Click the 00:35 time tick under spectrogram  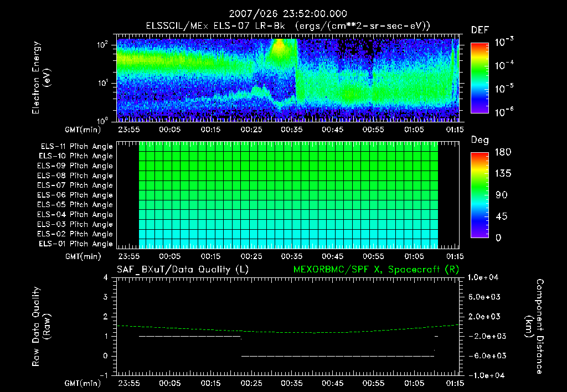[292, 130]
